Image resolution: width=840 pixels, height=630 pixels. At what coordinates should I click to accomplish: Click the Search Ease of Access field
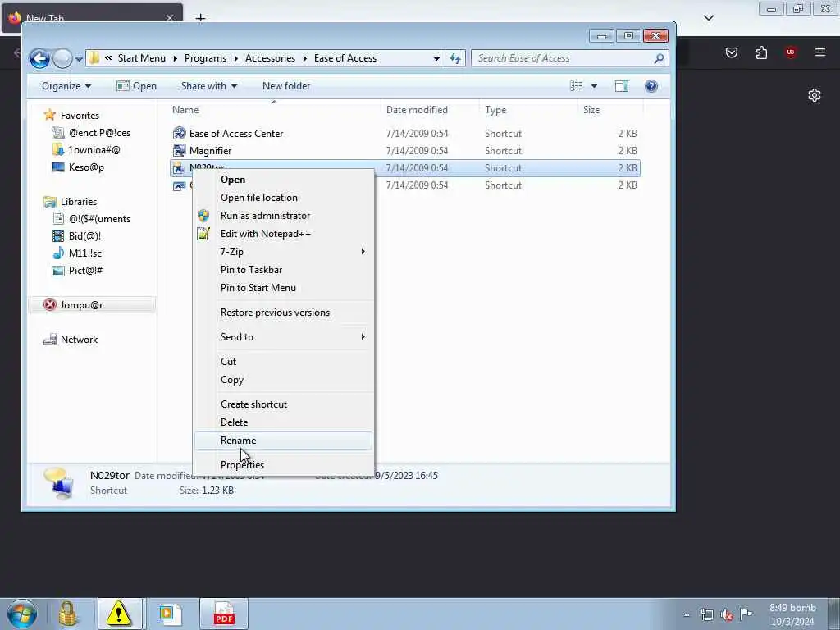[x=569, y=58]
